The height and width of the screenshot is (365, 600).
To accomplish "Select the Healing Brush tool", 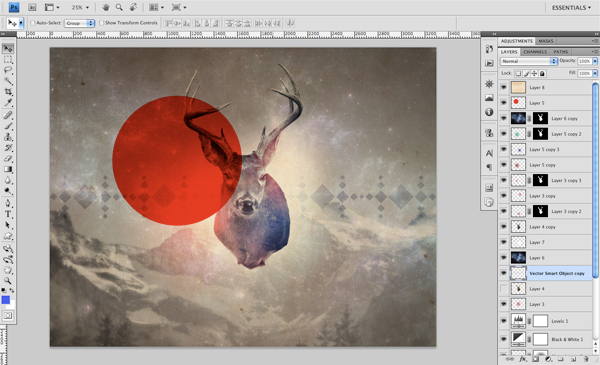I will [x=8, y=115].
